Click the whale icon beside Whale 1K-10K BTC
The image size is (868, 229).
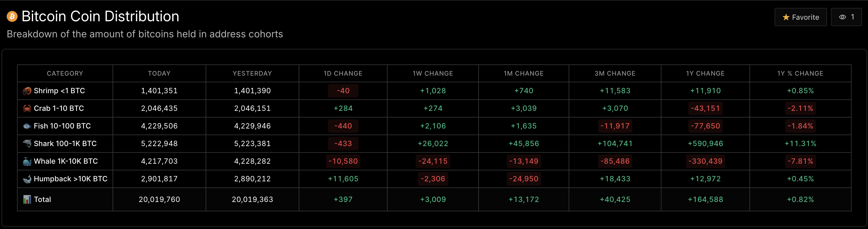27,161
